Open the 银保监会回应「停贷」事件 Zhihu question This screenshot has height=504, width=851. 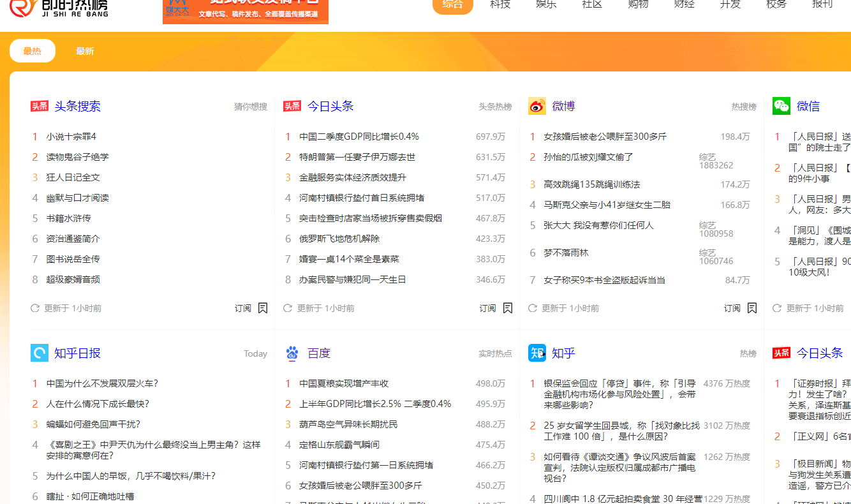click(x=619, y=394)
